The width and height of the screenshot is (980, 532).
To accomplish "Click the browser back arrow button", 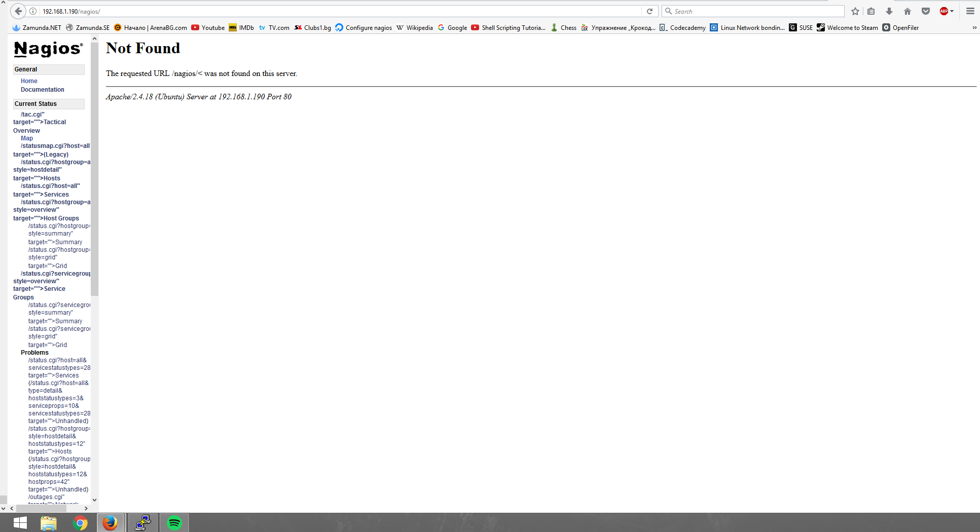I will point(18,11).
